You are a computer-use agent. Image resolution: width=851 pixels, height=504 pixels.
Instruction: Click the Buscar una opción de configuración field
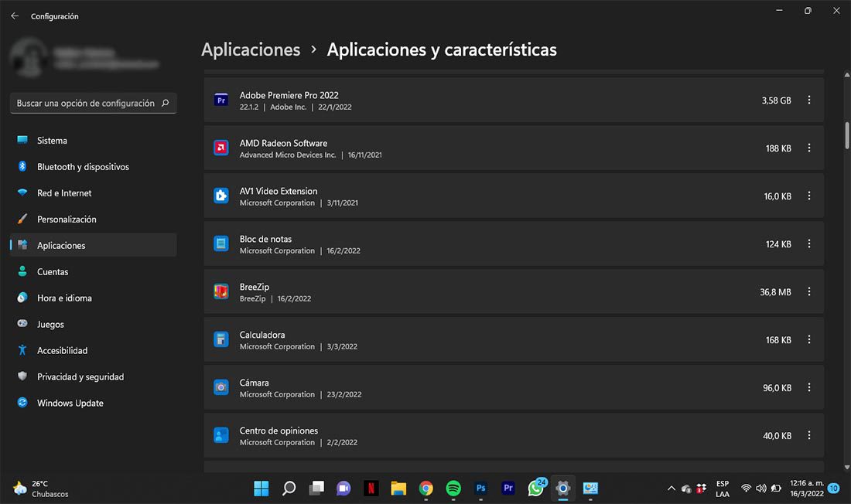click(x=94, y=103)
